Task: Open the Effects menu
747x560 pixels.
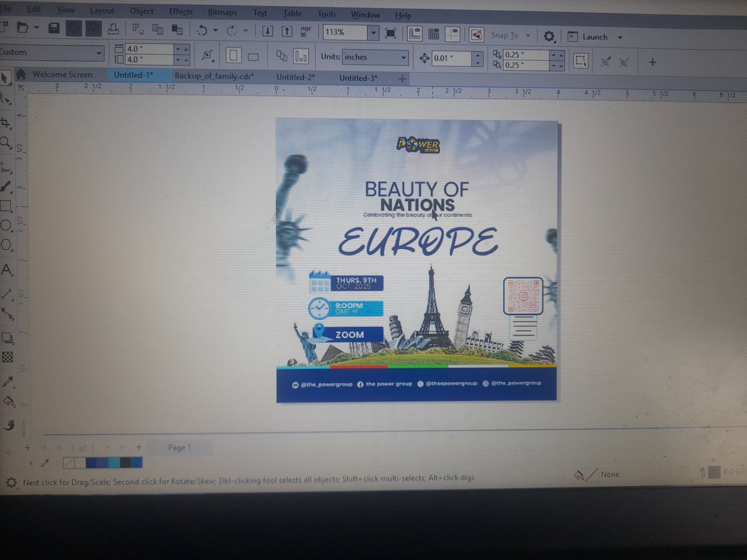Action: (x=181, y=12)
